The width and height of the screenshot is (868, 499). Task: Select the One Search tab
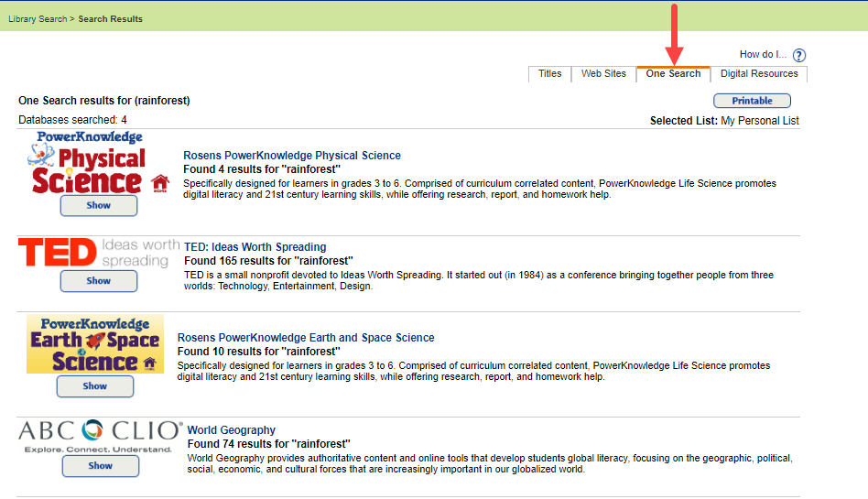pos(673,74)
